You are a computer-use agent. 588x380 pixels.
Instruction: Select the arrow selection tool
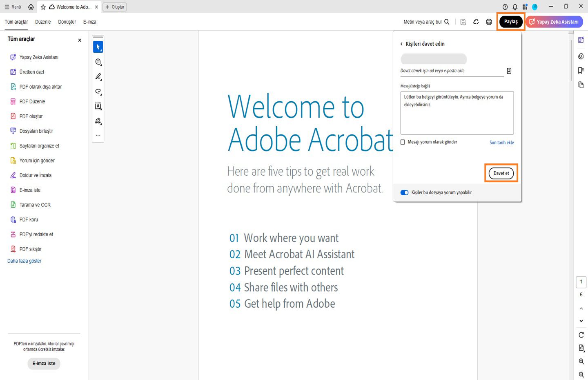tap(98, 47)
